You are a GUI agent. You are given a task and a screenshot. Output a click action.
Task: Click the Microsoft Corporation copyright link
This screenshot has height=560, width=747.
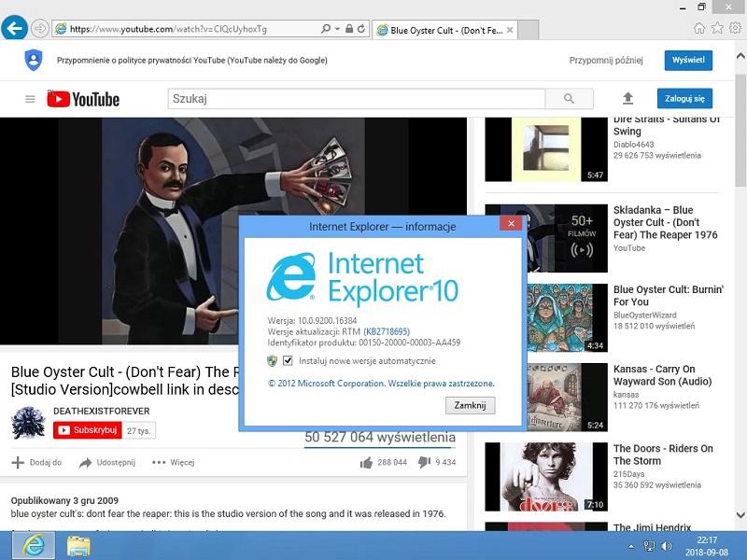tap(381, 384)
